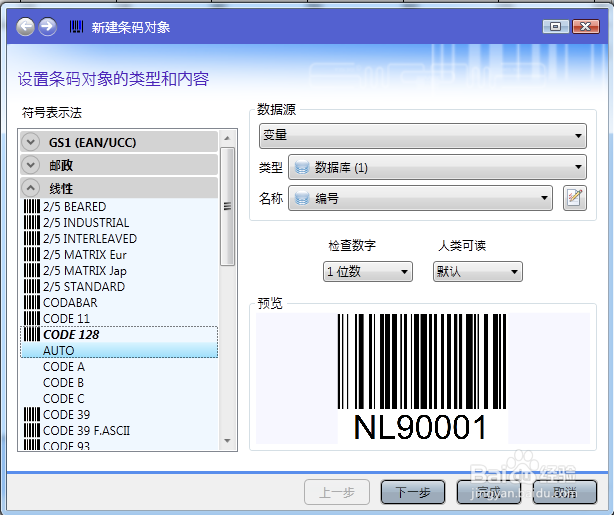
Task: Open the 数据源 dropdown showing 变量
Action: [423, 136]
